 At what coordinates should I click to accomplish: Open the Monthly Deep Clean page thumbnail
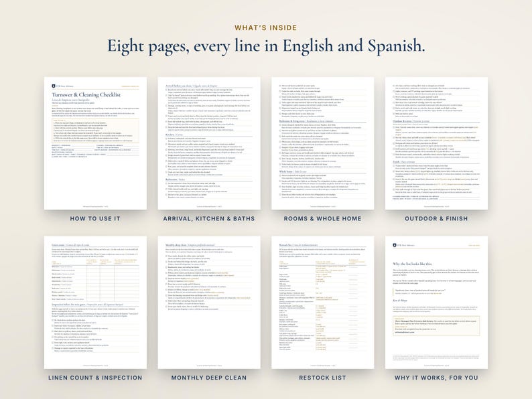(x=209, y=303)
